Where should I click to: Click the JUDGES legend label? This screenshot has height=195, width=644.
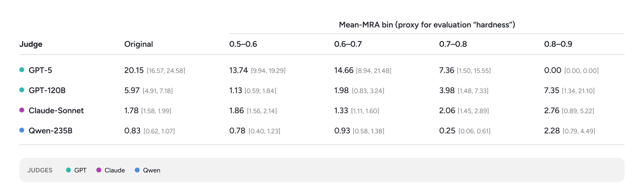click(40, 170)
